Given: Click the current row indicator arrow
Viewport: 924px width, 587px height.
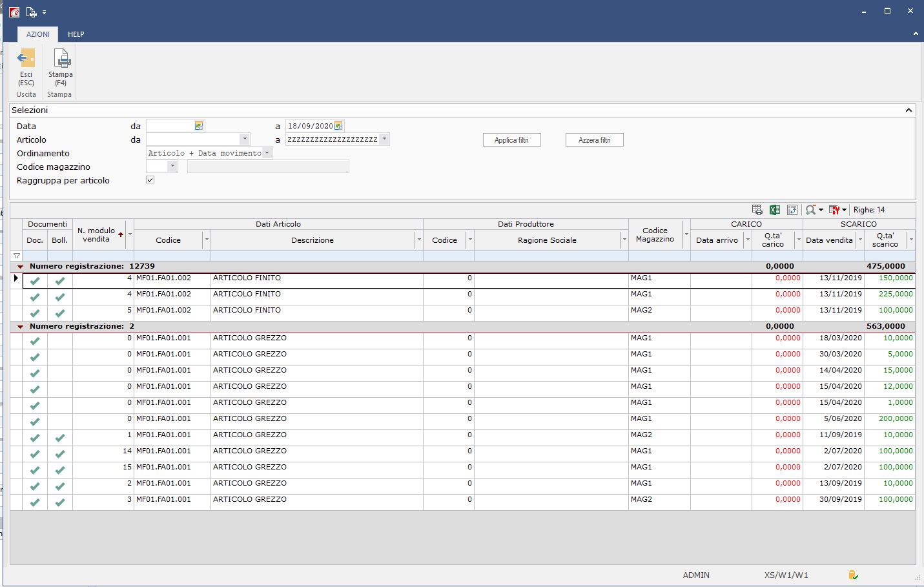Looking at the screenshot, I should (x=16, y=278).
